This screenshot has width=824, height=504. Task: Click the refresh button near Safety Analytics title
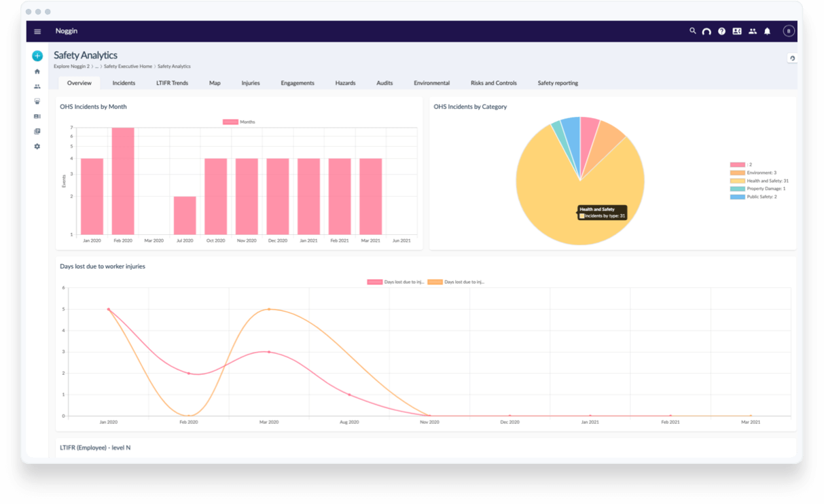792,57
